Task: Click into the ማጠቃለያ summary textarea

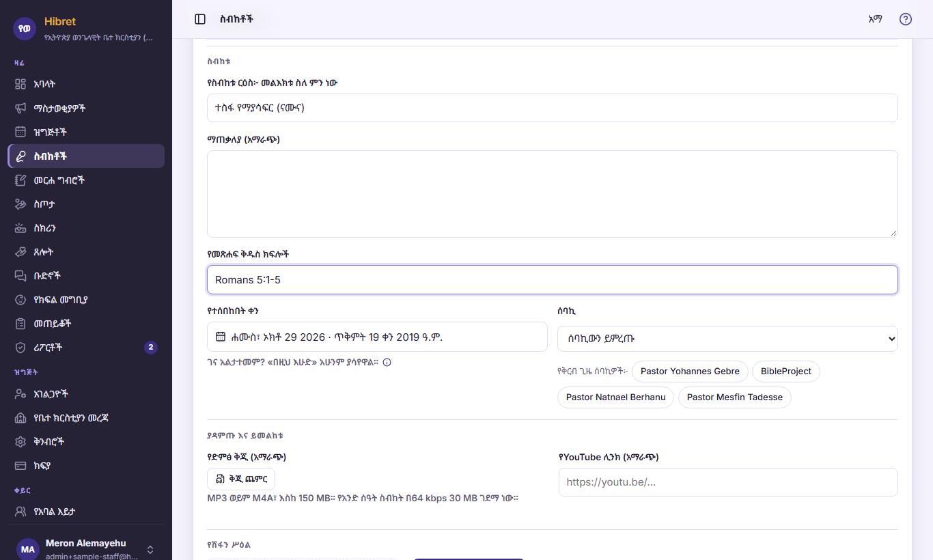Action: (x=552, y=194)
